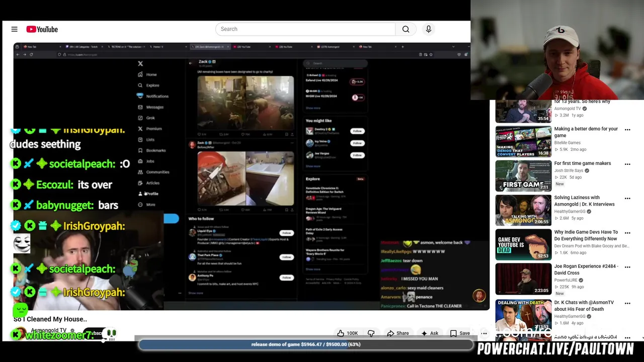This screenshot has height=362, width=644.
Task: Click More in the X sidebar
Action: [x=146, y=205]
